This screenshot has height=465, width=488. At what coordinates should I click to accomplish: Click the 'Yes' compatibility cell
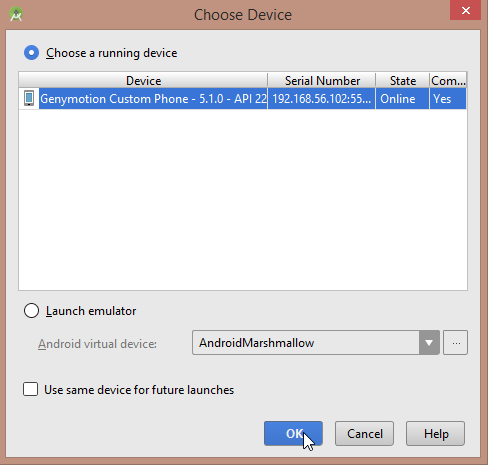click(x=448, y=99)
